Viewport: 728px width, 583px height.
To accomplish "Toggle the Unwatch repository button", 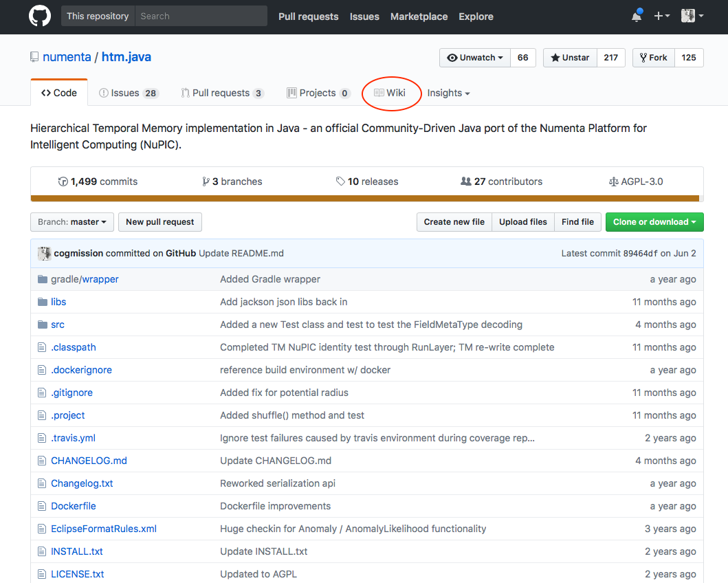I will coord(474,58).
